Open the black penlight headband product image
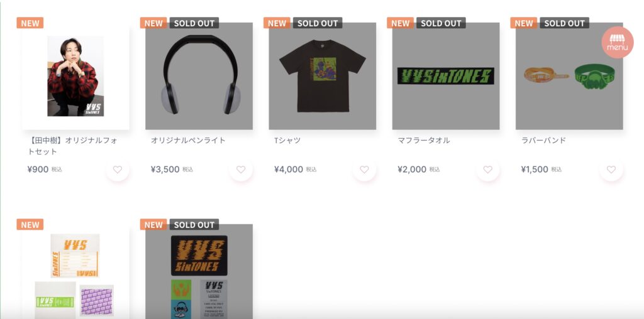Viewport: 644px width, 319px height. tap(199, 76)
